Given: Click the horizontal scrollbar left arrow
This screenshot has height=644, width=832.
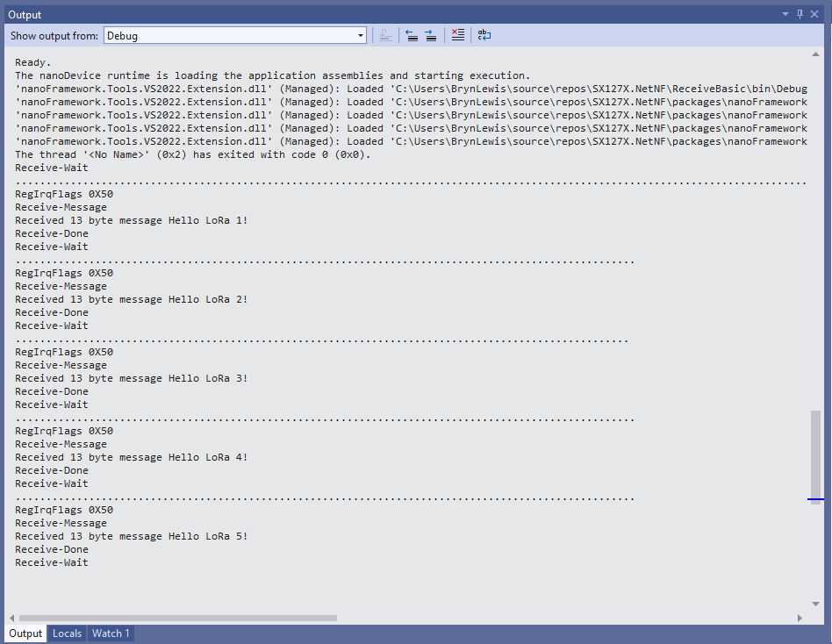Looking at the screenshot, I should tap(11, 618).
